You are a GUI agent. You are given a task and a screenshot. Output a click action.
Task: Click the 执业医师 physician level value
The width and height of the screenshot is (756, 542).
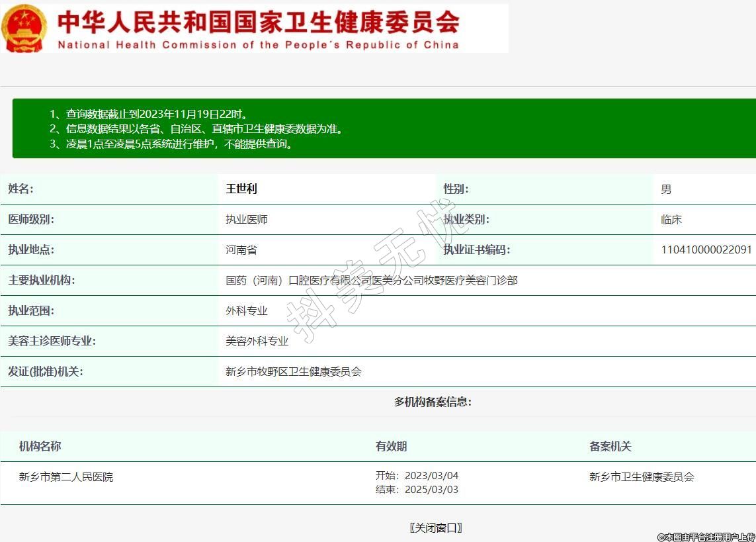tap(247, 219)
